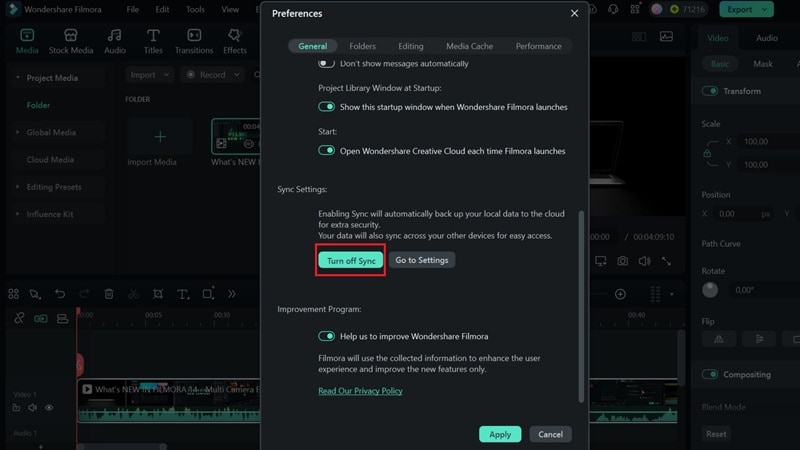Click the zoom-in plus icon on timeline
The height and width of the screenshot is (450, 800).
[x=620, y=294]
